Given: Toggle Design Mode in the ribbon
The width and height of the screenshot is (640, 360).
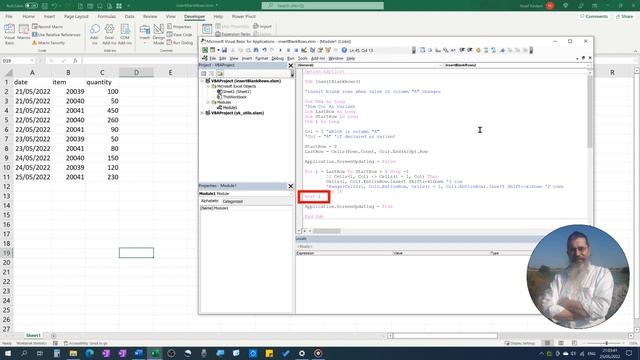Looking at the screenshot, I should [x=158, y=34].
